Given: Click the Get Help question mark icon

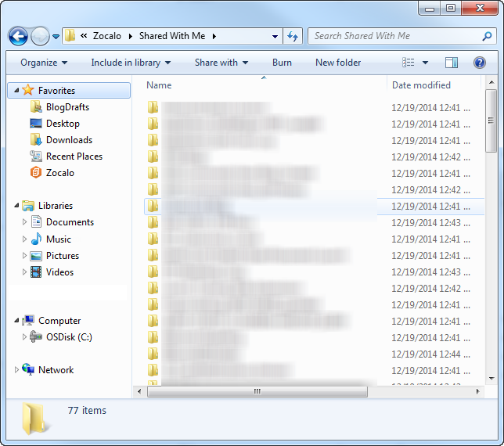Looking at the screenshot, I should coord(480,63).
